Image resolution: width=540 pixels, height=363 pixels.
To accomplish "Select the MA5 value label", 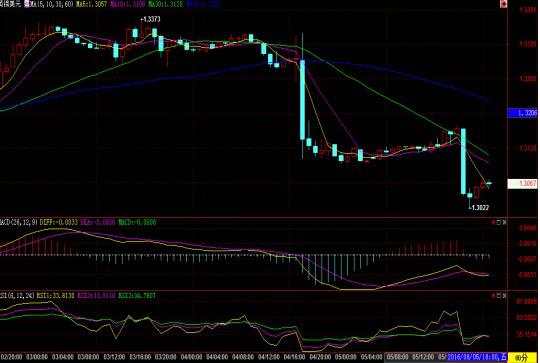I will point(91,4).
